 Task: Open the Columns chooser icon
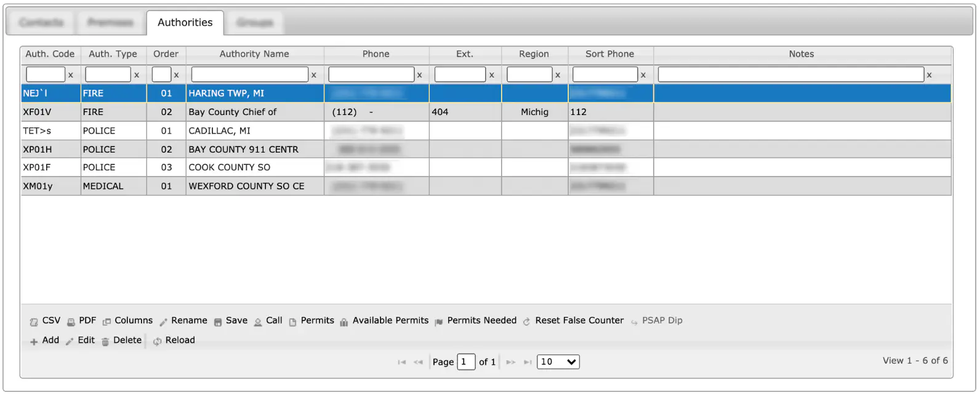pyautogui.click(x=106, y=322)
